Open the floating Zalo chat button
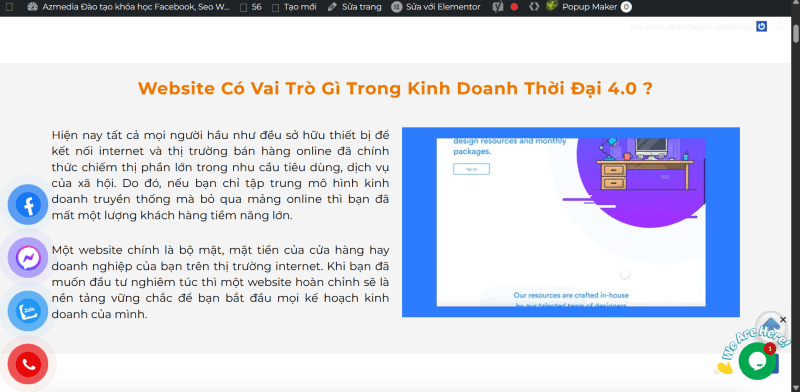This screenshot has width=800, height=392. coord(28,311)
